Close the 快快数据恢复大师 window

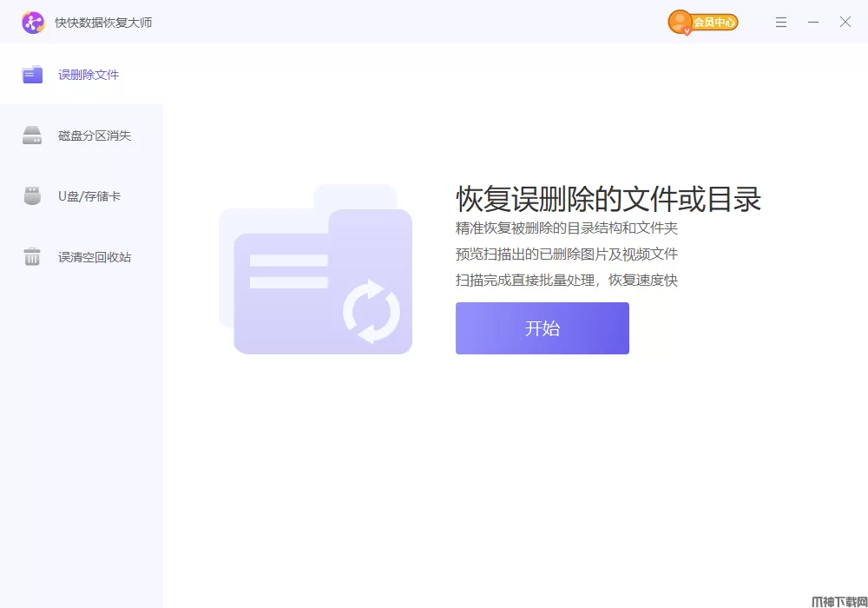pos(845,23)
